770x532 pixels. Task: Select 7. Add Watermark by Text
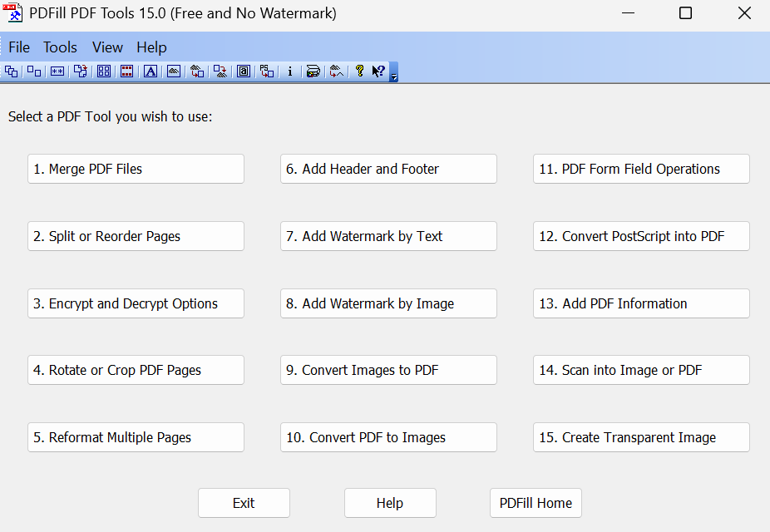(x=388, y=236)
